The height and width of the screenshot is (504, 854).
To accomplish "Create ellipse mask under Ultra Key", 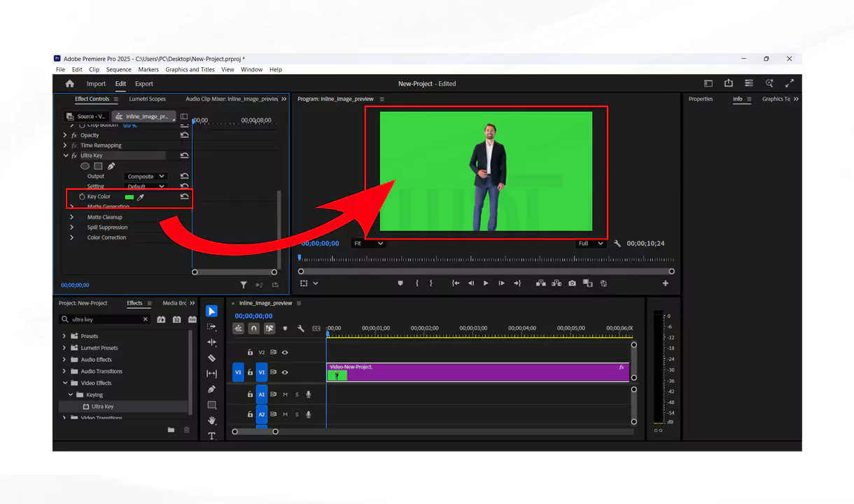I will (x=85, y=166).
